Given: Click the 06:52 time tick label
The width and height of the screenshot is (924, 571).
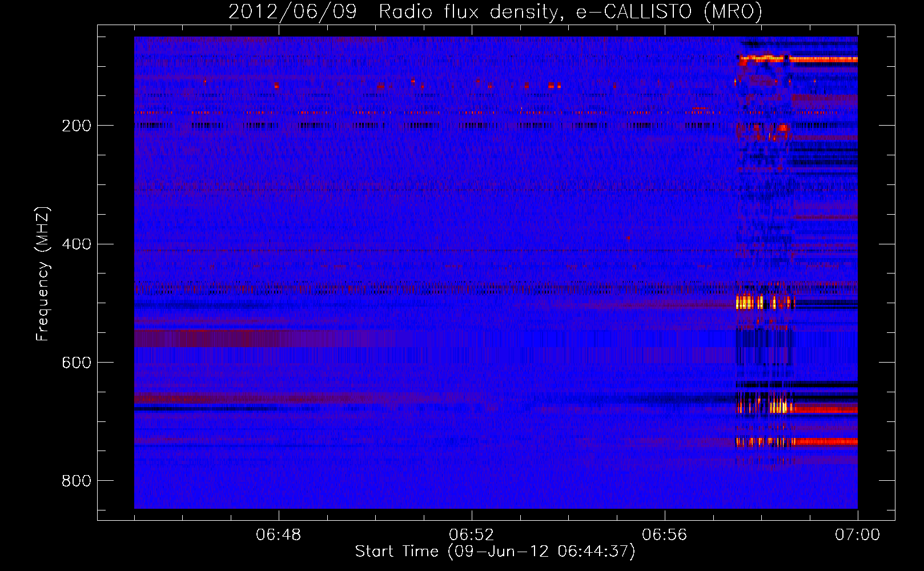Looking at the screenshot, I should [x=471, y=534].
